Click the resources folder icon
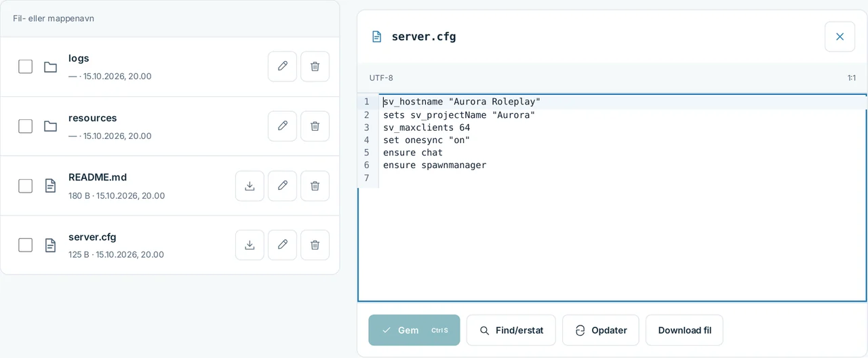This screenshot has height=358, width=868. [50, 126]
